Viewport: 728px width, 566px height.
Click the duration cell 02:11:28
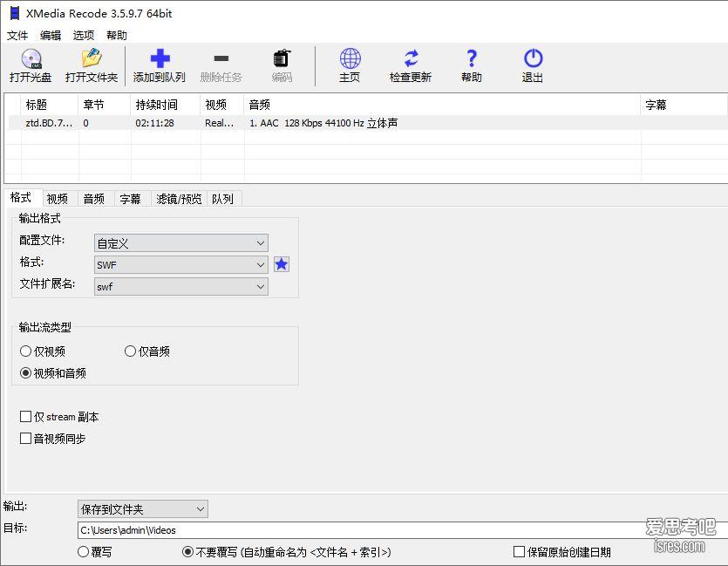tap(154, 123)
